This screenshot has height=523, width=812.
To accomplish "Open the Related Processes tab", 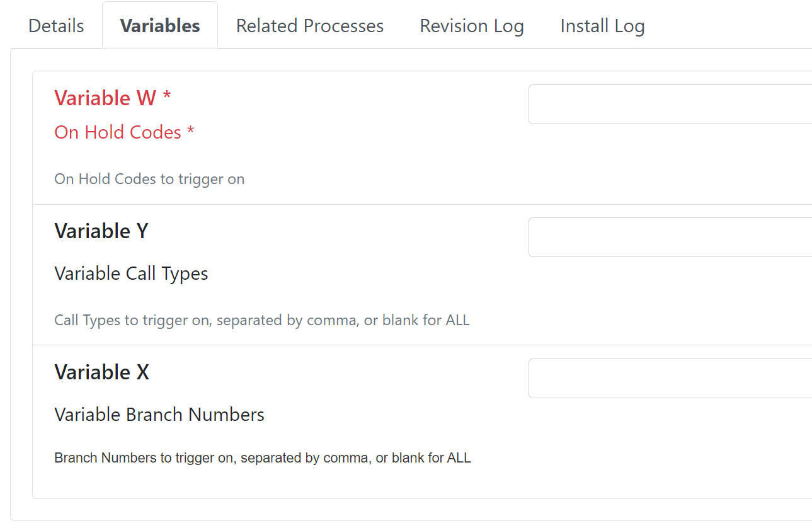I will [x=310, y=26].
